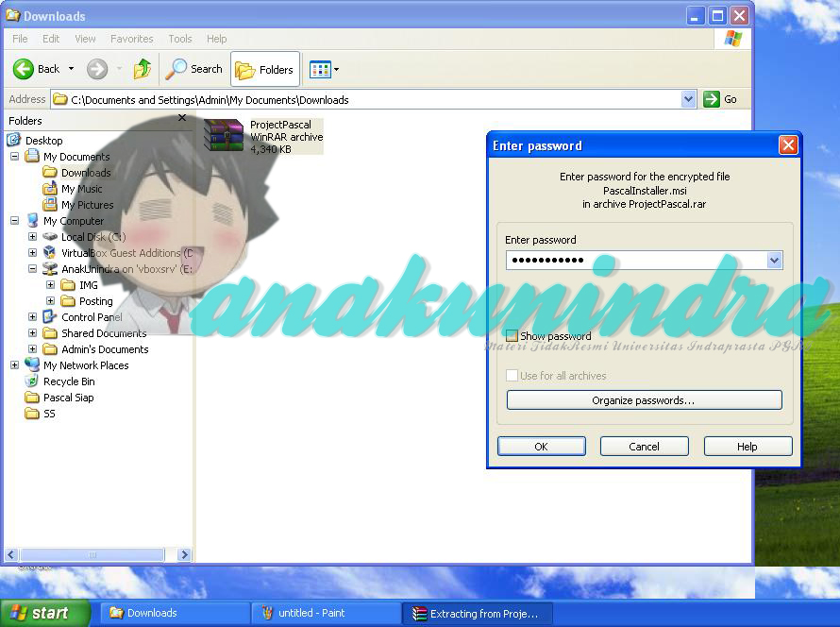
Task: Click the Windows logo in the toolbar
Action: [x=731, y=39]
